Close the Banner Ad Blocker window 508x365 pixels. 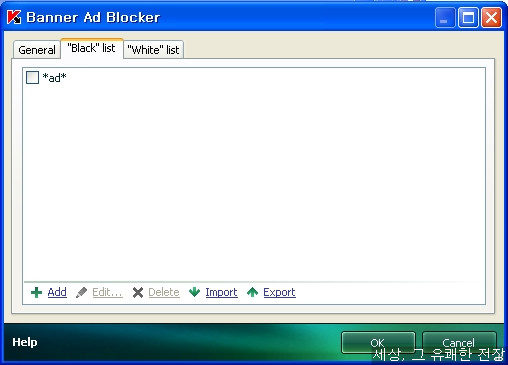coord(491,18)
